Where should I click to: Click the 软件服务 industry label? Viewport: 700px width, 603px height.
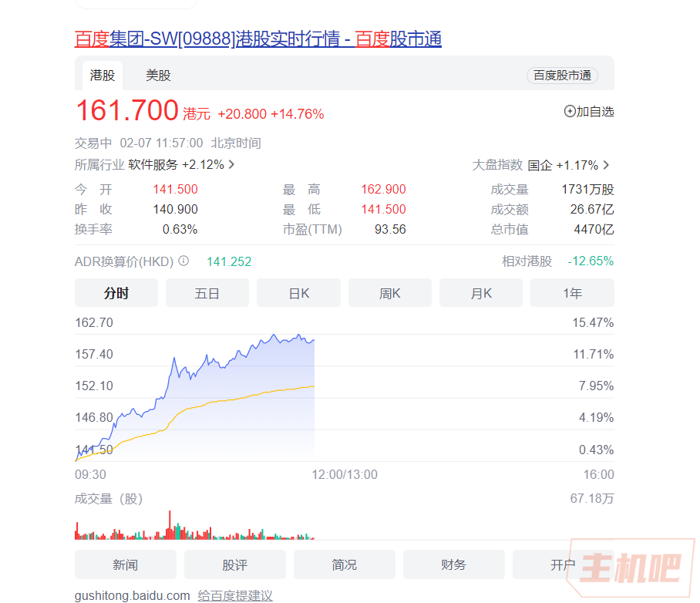pos(153,164)
